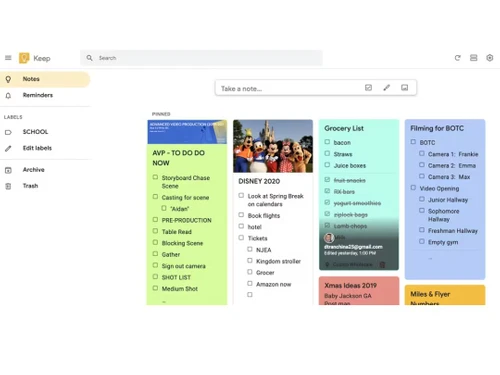Check the Empty gym item
This screenshot has width=500, height=375.
(422, 241)
